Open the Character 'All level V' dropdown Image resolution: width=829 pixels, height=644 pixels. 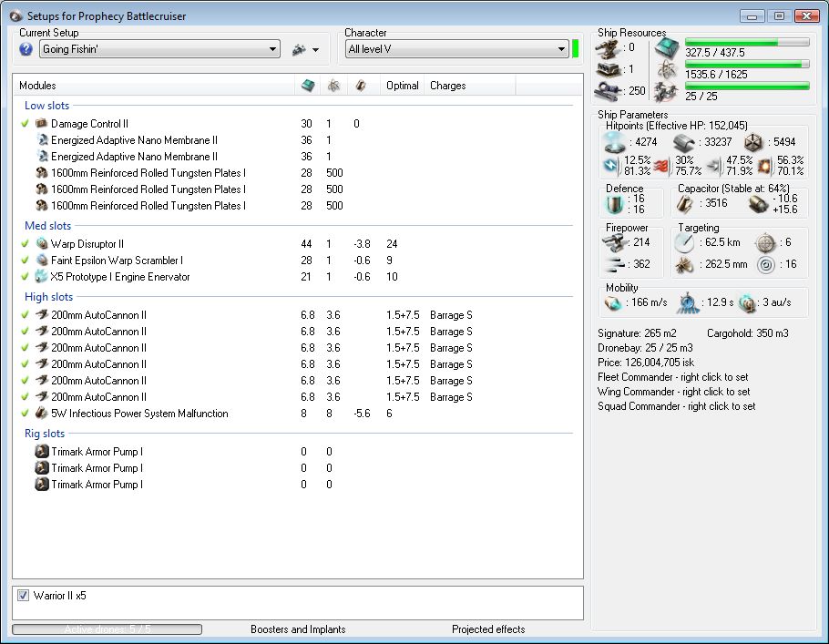tap(457, 49)
